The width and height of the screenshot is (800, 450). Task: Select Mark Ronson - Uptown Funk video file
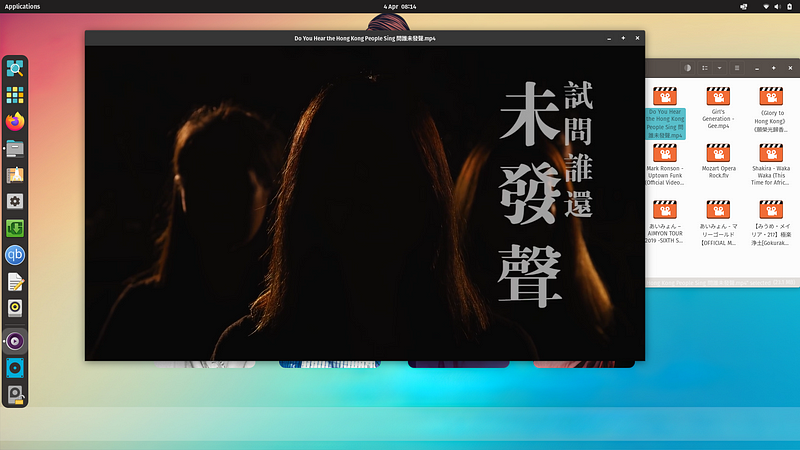[x=665, y=165]
